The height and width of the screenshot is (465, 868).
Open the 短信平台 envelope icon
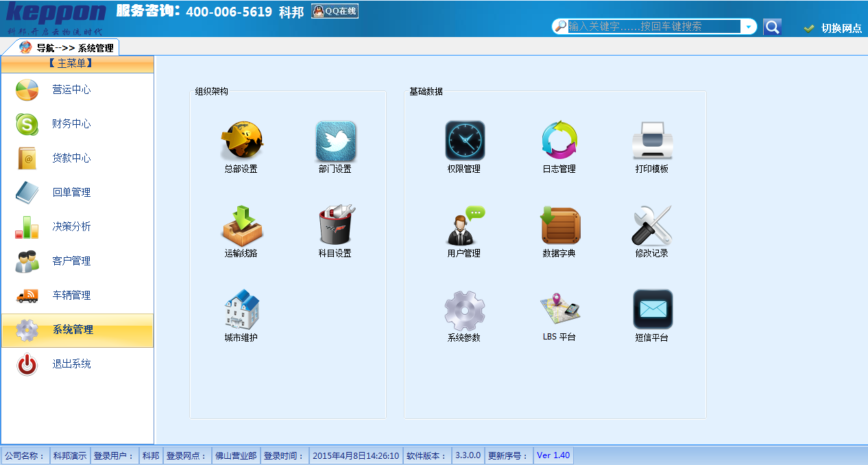pos(652,310)
